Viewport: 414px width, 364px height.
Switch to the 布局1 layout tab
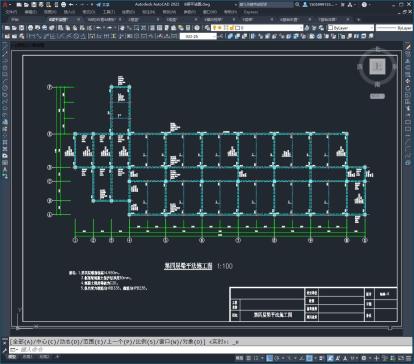27,357
